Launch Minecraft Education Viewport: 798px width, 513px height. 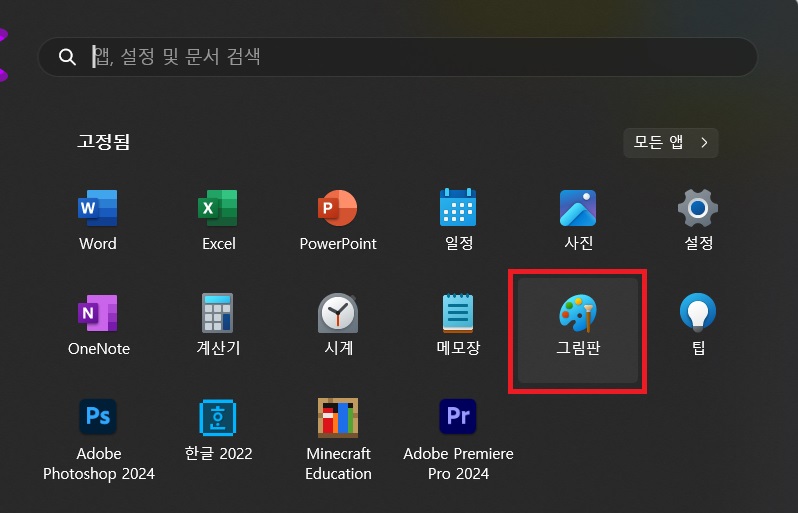(338, 440)
